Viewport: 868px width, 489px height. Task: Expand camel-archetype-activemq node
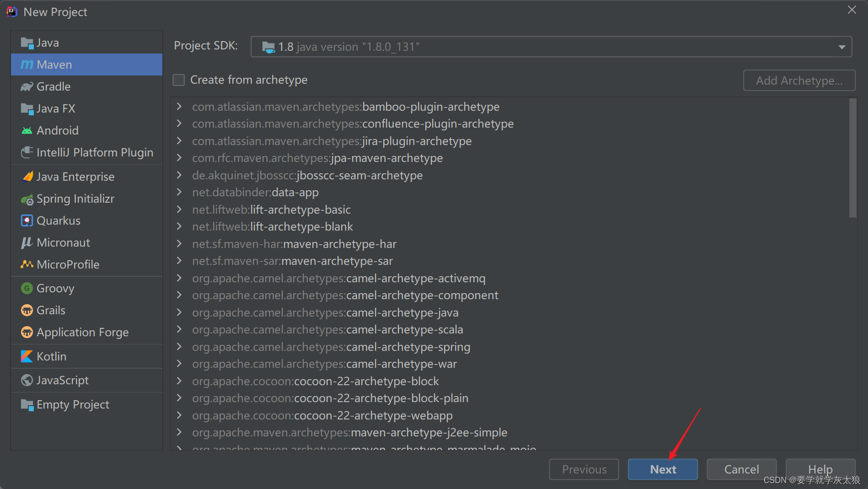179,278
